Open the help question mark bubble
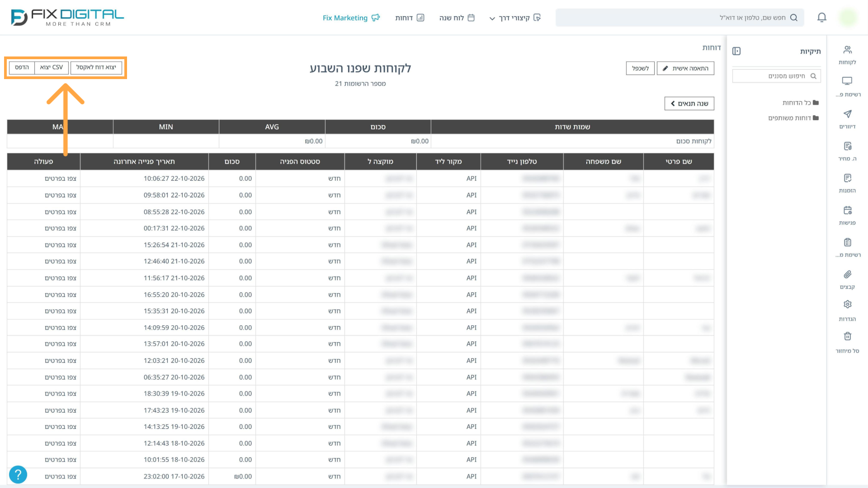Screen dimensions: 868x488 coord(18,474)
